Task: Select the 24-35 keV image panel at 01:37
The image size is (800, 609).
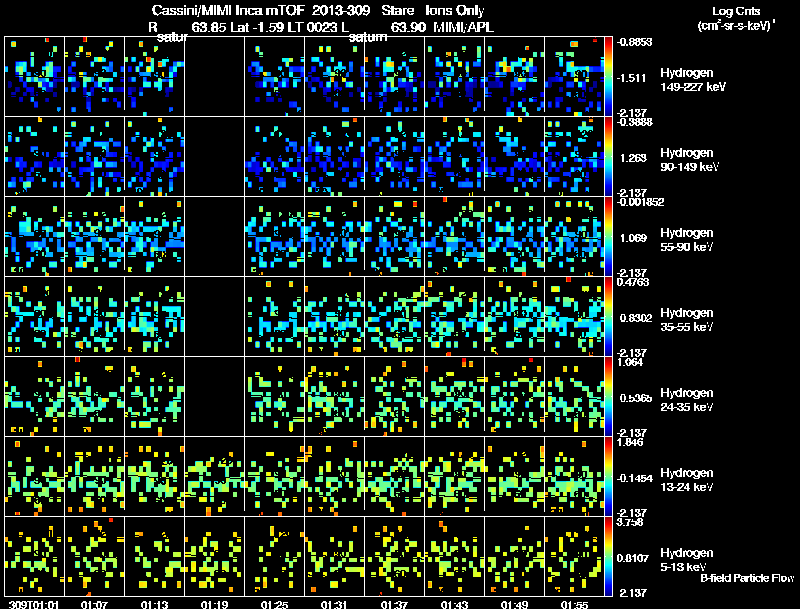Action: pos(394,396)
